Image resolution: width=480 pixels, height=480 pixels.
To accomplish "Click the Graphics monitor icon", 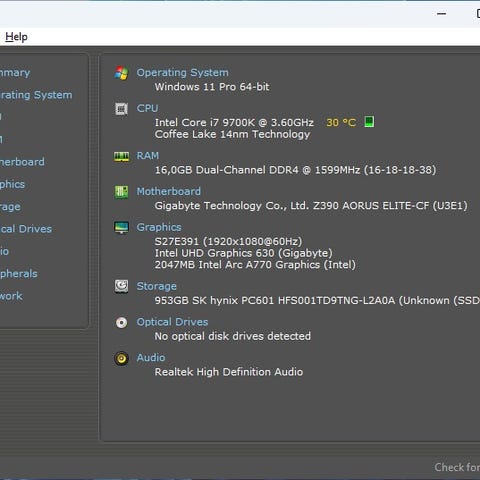I will click(x=121, y=227).
